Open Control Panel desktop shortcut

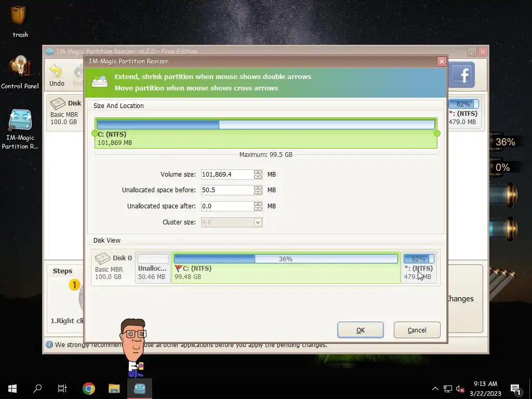point(20,72)
